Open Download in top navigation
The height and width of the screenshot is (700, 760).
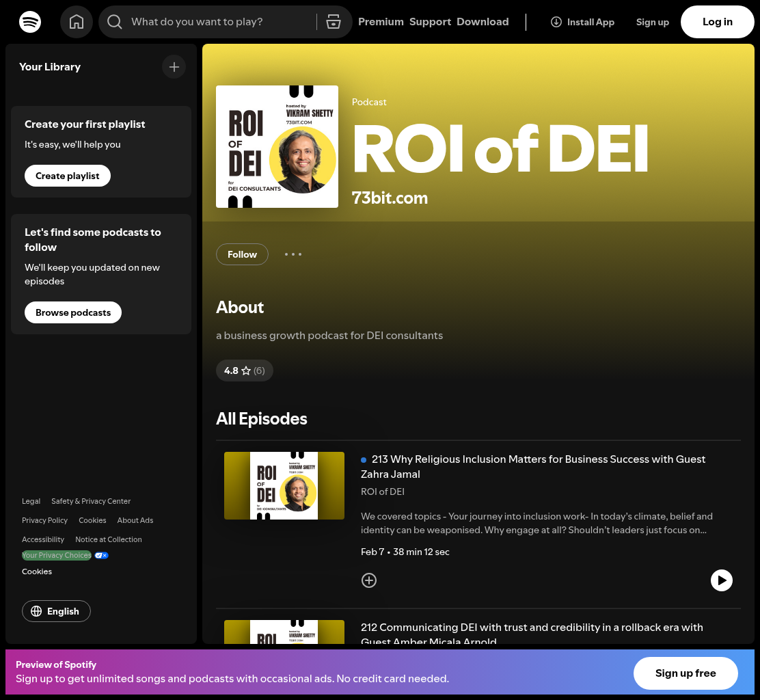(x=483, y=22)
